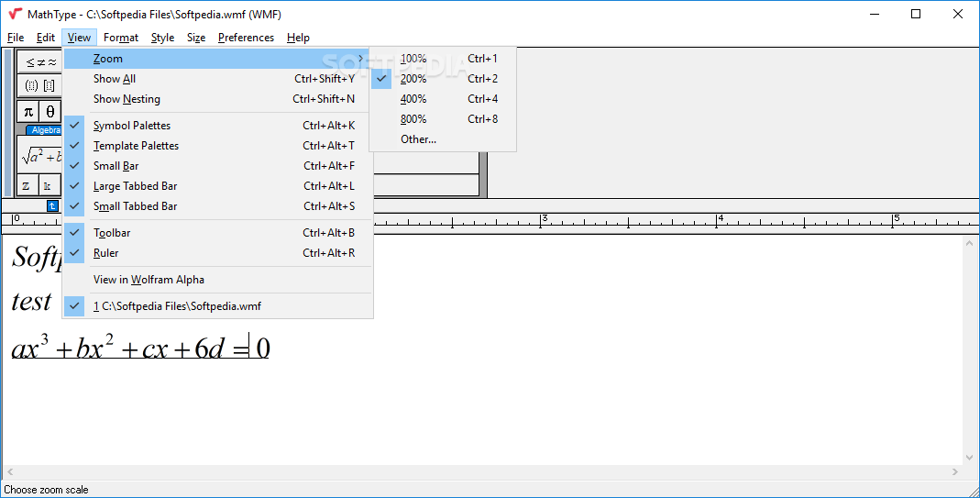The width and height of the screenshot is (980, 498).
Task: Insert theta symbol from small bar
Action: pyautogui.click(x=50, y=112)
